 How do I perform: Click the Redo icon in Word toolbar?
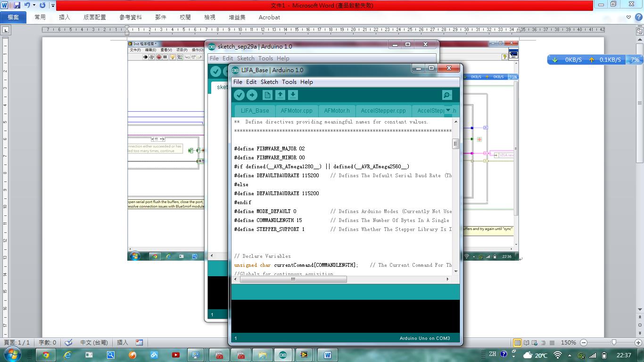42,5
